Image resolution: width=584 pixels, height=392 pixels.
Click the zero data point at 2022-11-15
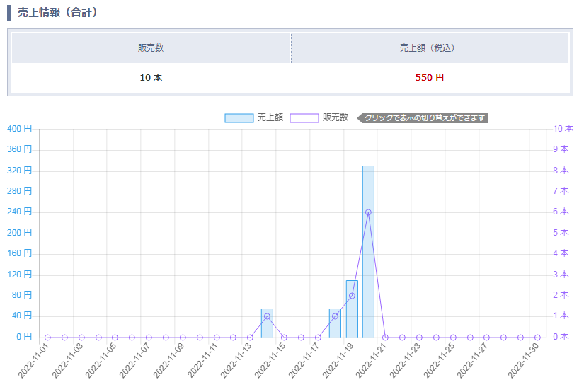[284, 338]
